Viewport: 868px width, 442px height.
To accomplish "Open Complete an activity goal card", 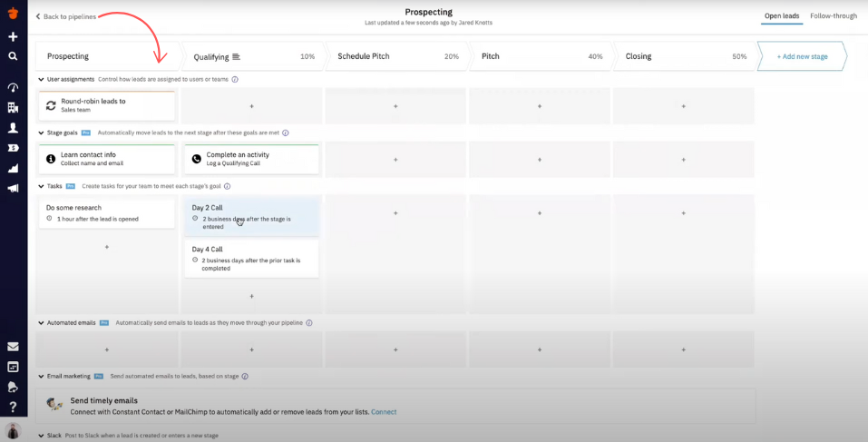I will (252, 159).
